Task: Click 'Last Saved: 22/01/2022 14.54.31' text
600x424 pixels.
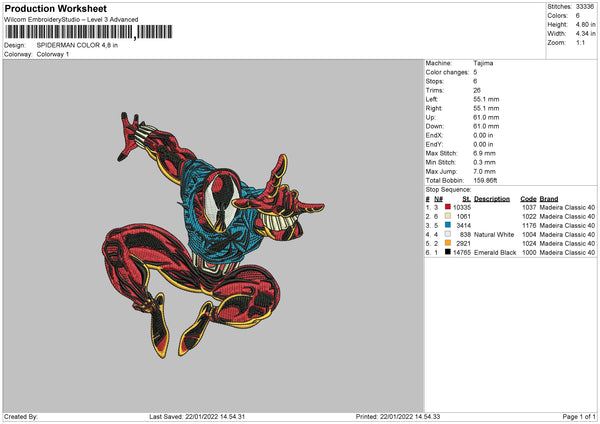Action: (x=197, y=416)
